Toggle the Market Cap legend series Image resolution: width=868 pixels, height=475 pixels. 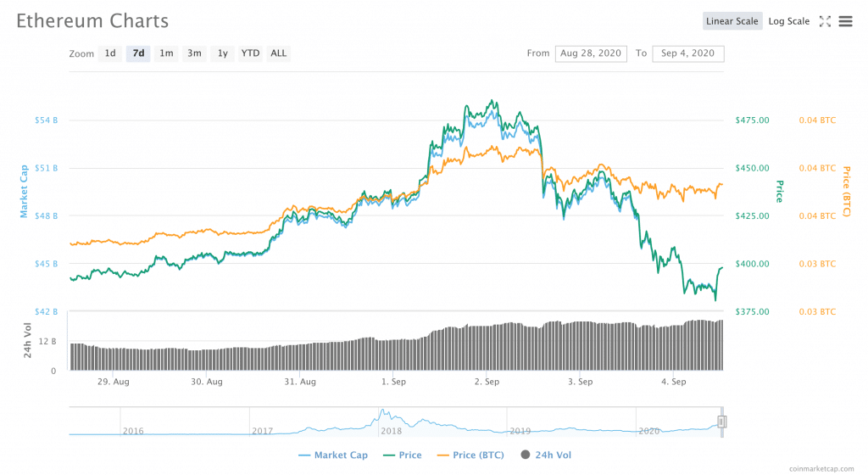(333, 455)
